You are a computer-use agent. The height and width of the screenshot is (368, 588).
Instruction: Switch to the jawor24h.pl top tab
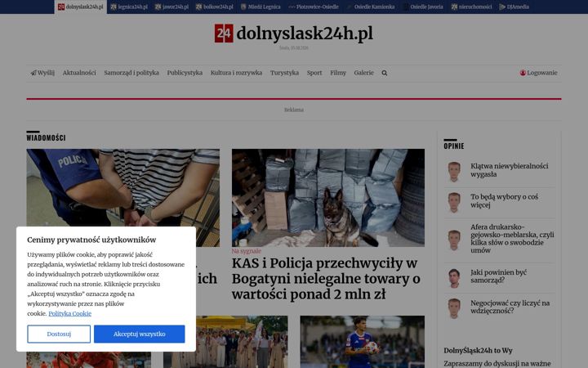point(171,7)
